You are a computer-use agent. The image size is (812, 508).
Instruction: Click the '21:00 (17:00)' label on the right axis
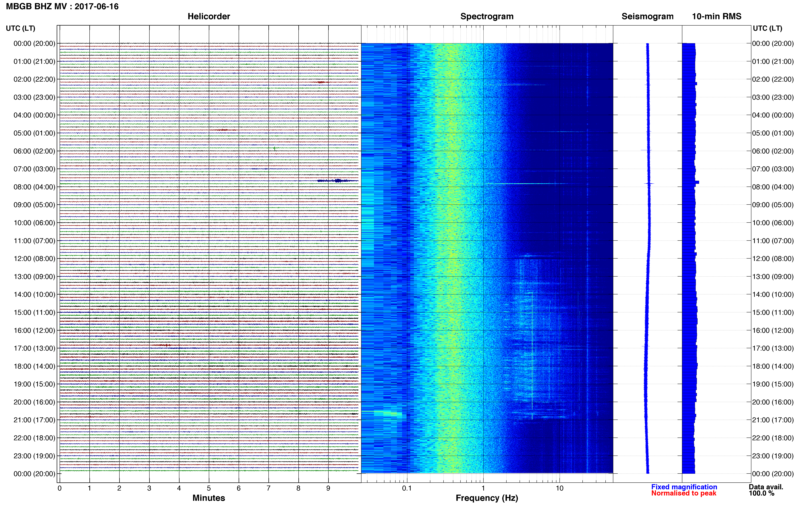pyautogui.click(x=773, y=420)
